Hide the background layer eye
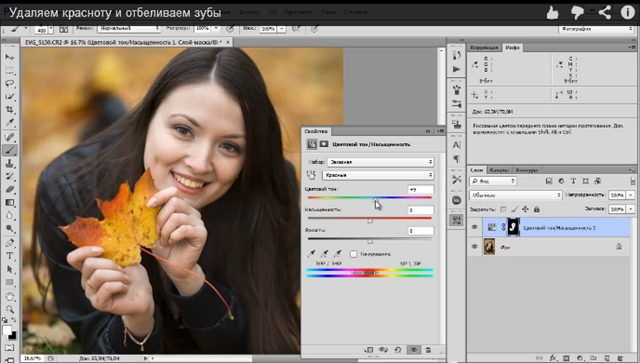This screenshot has width=640, height=363. (x=475, y=247)
